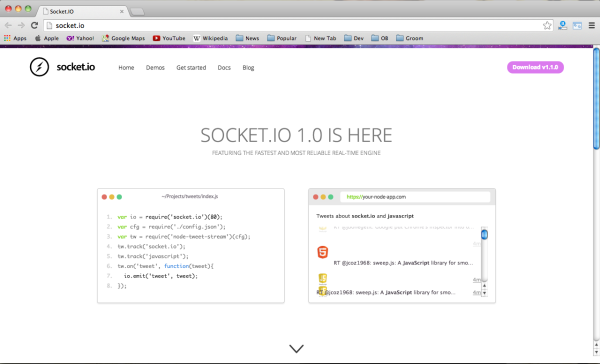The image size is (600, 364).
Task: Click the tweet list scroll-up arrow
Action: (x=484, y=286)
